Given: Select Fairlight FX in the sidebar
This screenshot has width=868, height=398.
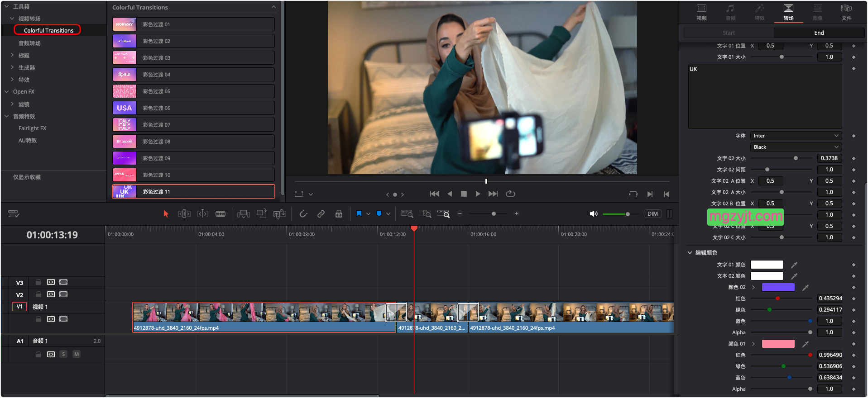Looking at the screenshot, I should [x=32, y=128].
